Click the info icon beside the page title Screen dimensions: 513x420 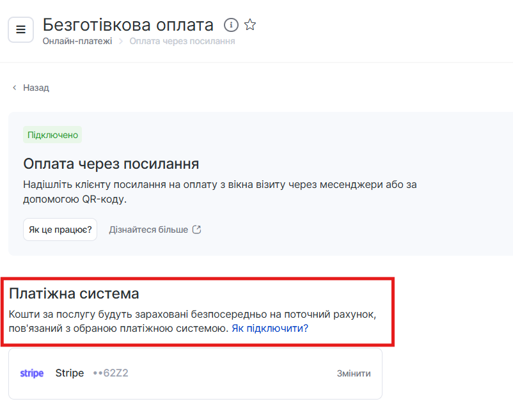coord(231,25)
